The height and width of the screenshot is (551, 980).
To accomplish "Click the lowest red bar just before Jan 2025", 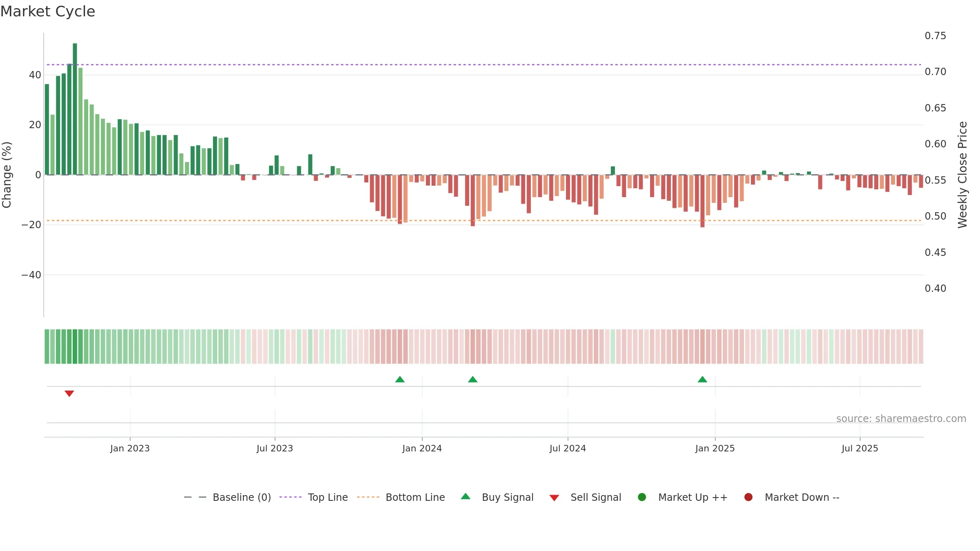I will point(702,201).
